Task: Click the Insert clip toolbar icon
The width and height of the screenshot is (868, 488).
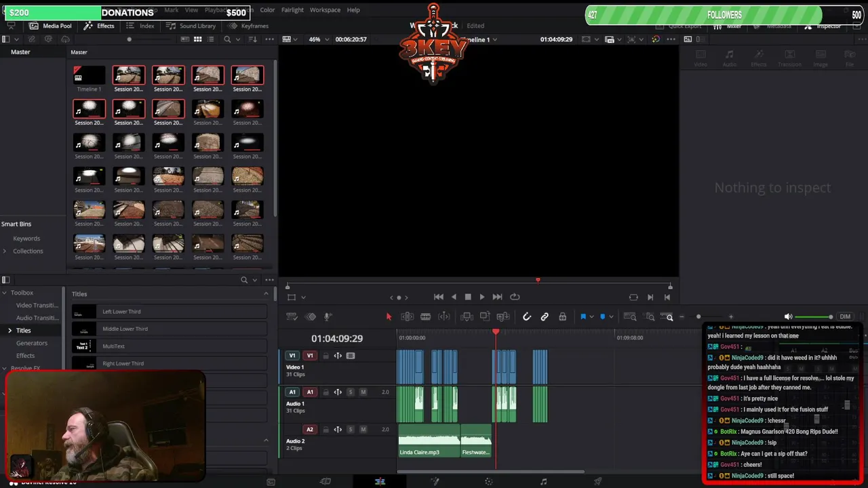Action: tap(467, 317)
